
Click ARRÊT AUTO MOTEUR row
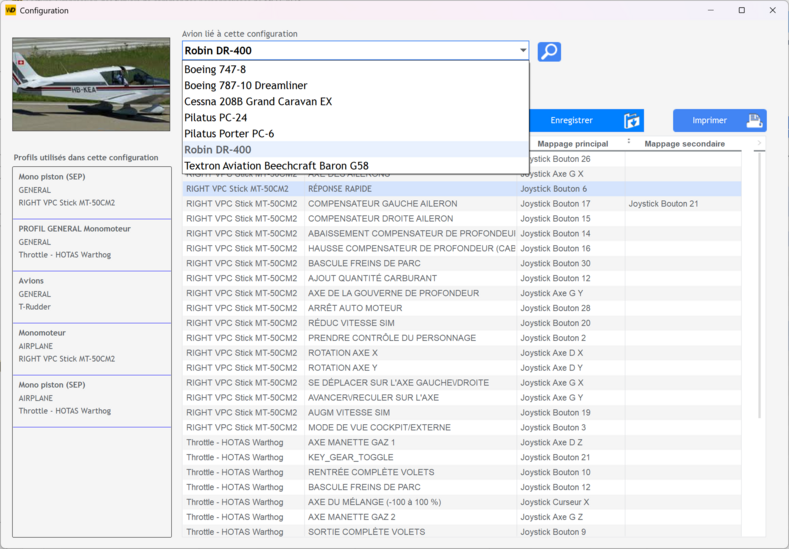point(462,308)
